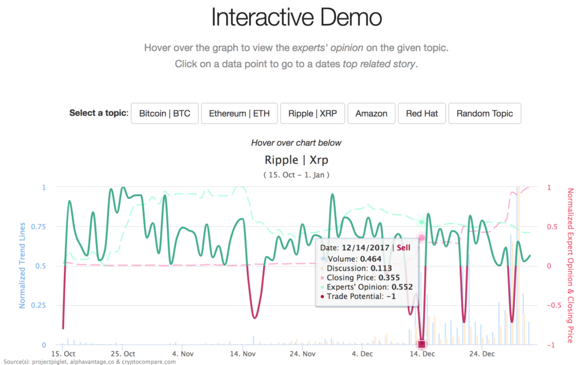The height and width of the screenshot is (365, 588).
Task: Click the 'Select a topic:' label
Action: [x=99, y=113]
